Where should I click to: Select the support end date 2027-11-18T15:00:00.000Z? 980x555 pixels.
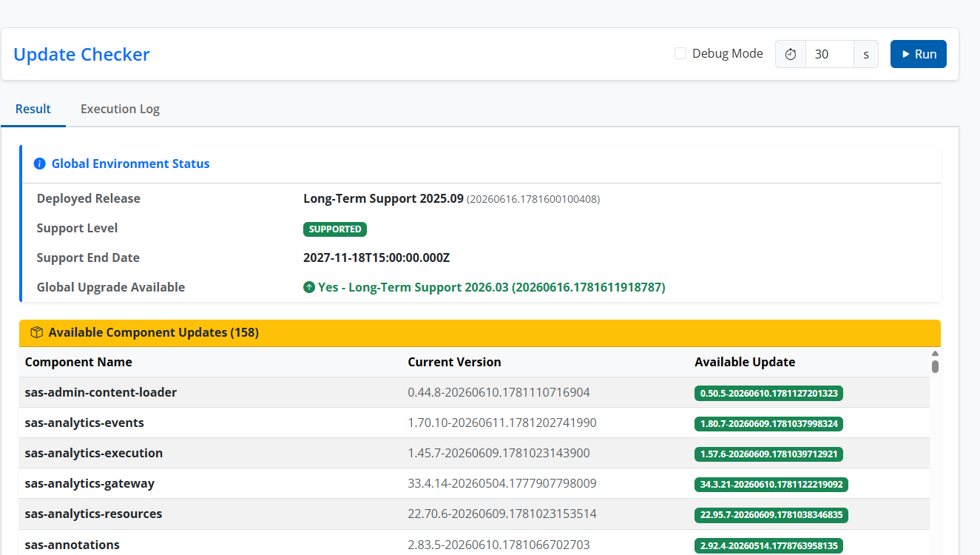click(376, 258)
